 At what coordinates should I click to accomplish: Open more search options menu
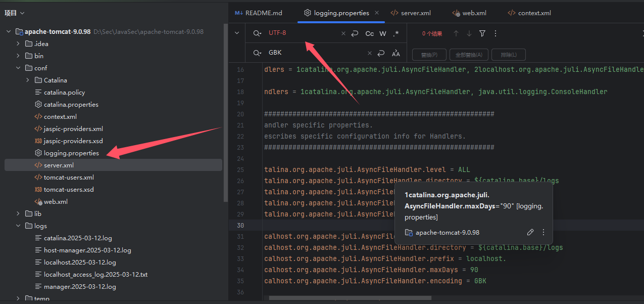pyautogui.click(x=496, y=33)
